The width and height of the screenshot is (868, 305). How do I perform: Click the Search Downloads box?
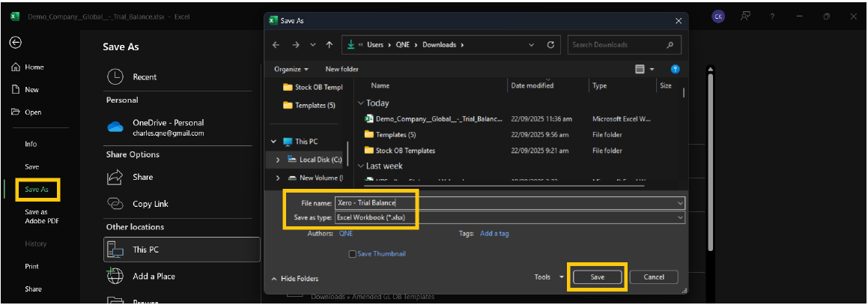tap(624, 45)
